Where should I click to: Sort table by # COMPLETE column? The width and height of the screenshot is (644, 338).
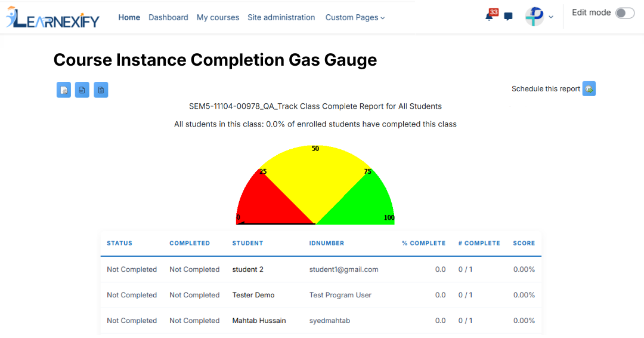(x=479, y=243)
